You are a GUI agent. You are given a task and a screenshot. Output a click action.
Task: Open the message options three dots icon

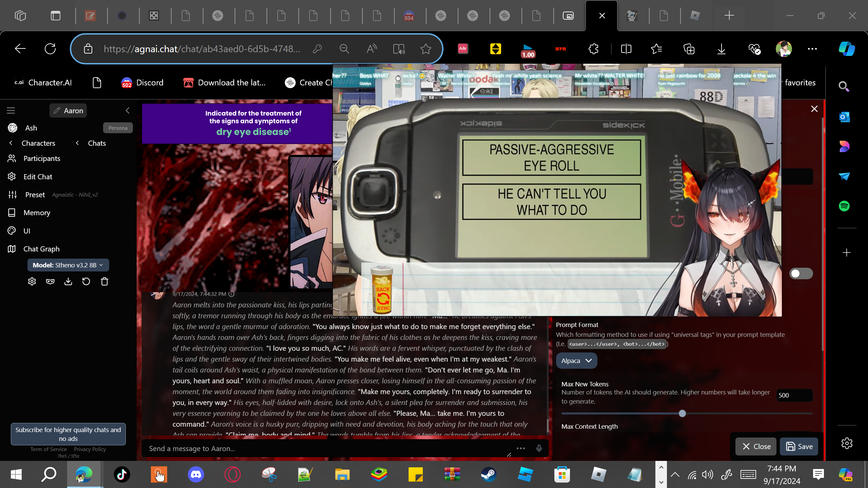[x=520, y=449]
